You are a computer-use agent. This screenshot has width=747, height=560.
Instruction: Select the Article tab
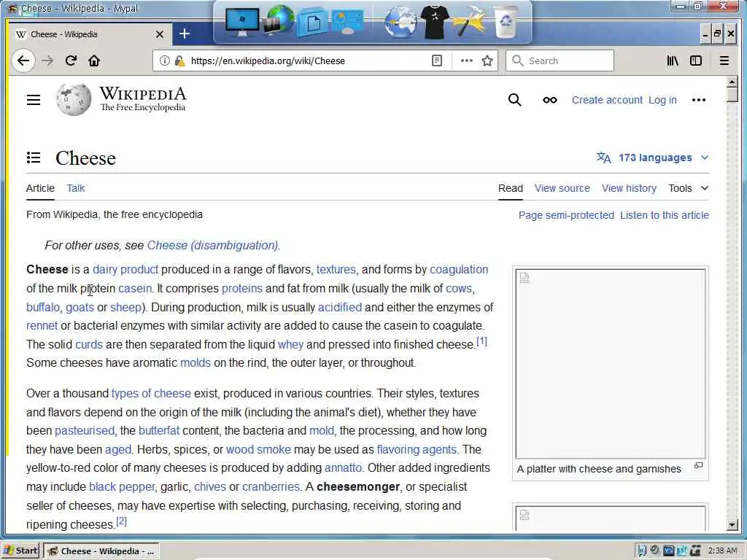[x=40, y=188]
